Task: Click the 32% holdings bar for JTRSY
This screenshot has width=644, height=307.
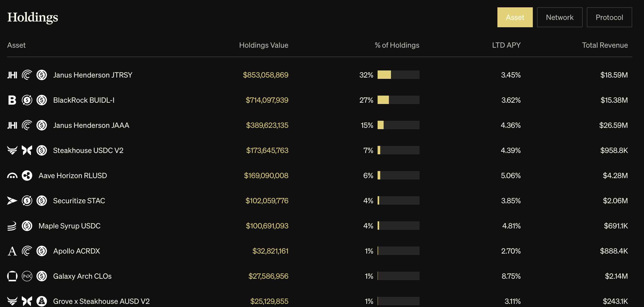Action: point(398,75)
